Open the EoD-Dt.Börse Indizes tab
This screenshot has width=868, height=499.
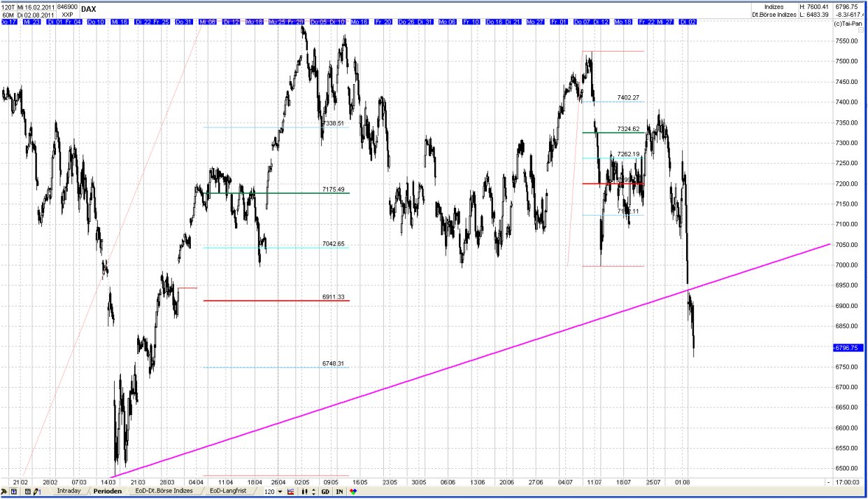(x=163, y=491)
